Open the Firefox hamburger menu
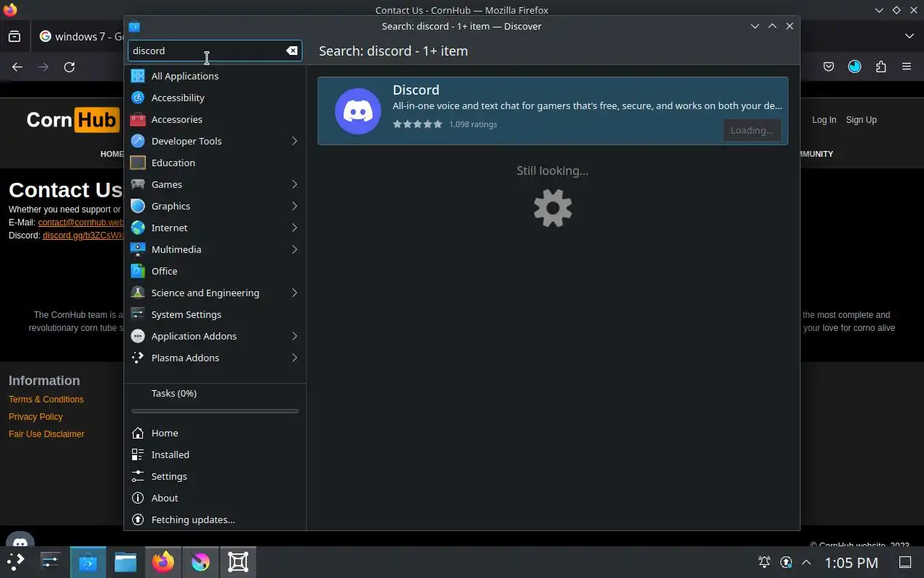The width and height of the screenshot is (924, 578). (907, 66)
